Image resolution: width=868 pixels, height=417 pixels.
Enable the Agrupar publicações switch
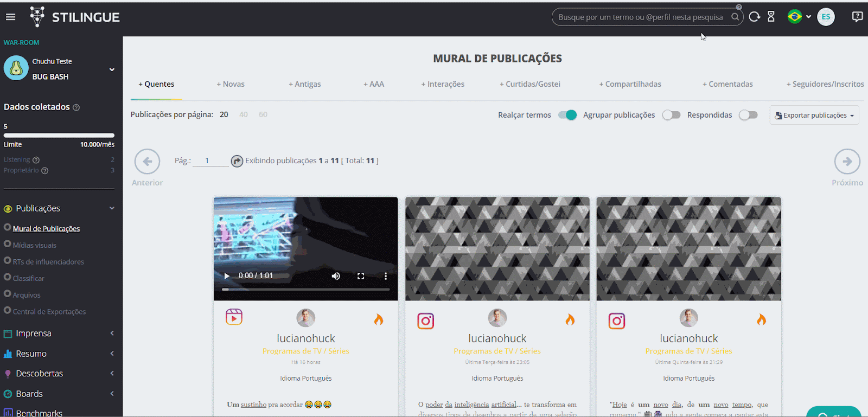pyautogui.click(x=671, y=115)
